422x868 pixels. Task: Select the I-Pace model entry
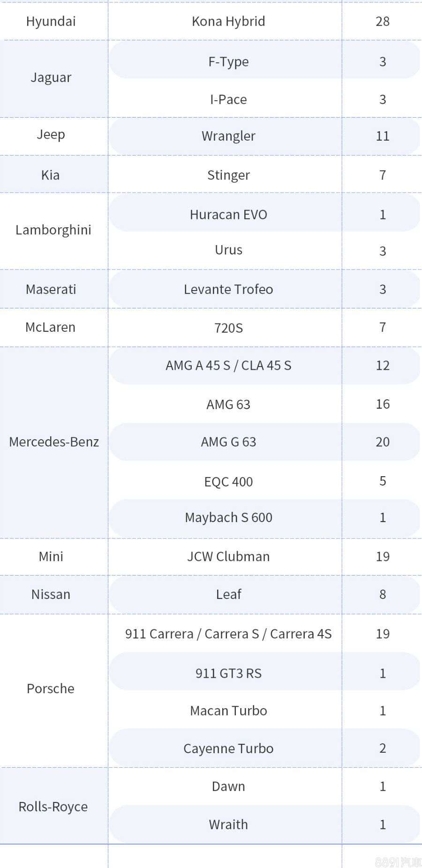228,99
